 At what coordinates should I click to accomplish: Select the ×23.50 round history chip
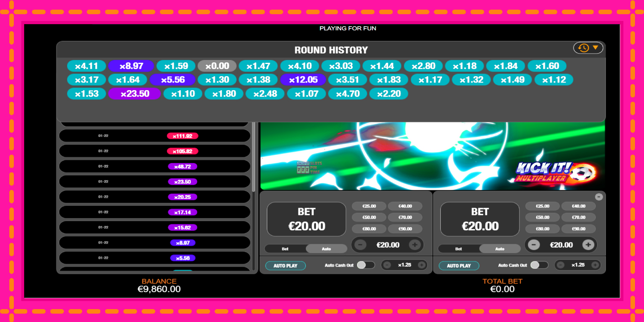point(135,94)
